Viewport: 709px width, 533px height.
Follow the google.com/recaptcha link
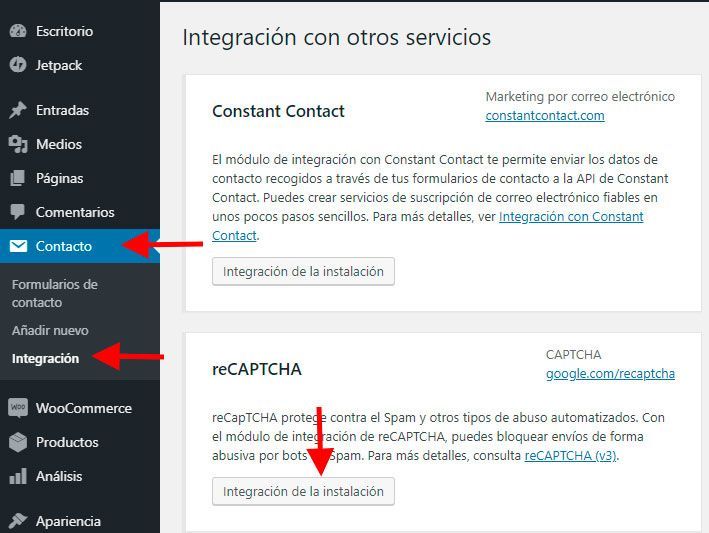pyautogui.click(x=610, y=374)
